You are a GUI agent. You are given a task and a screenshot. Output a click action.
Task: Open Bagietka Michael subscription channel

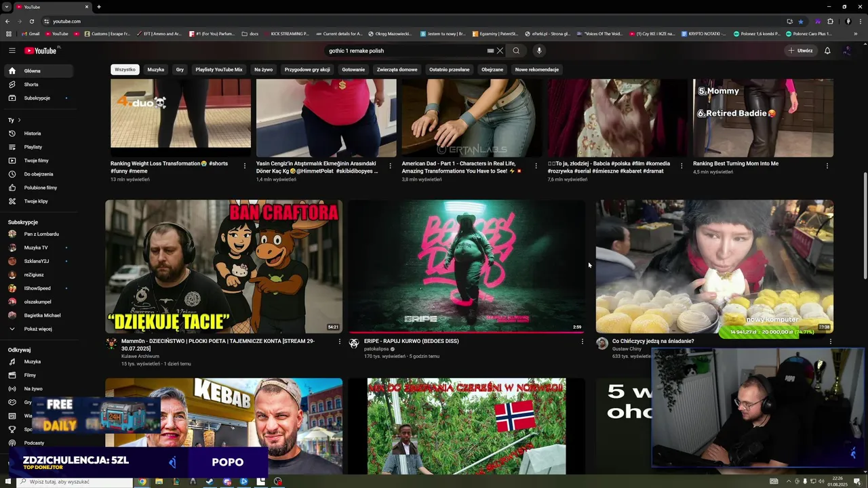[39, 316]
